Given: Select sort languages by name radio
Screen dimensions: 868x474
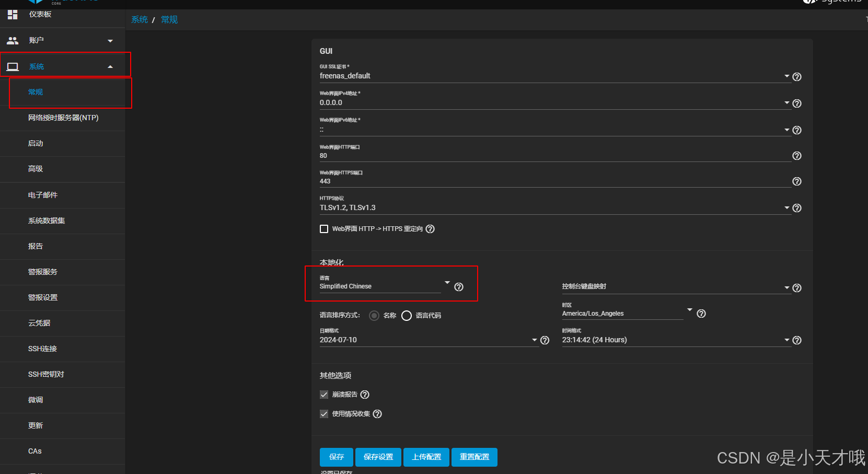Looking at the screenshot, I should [x=374, y=316].
